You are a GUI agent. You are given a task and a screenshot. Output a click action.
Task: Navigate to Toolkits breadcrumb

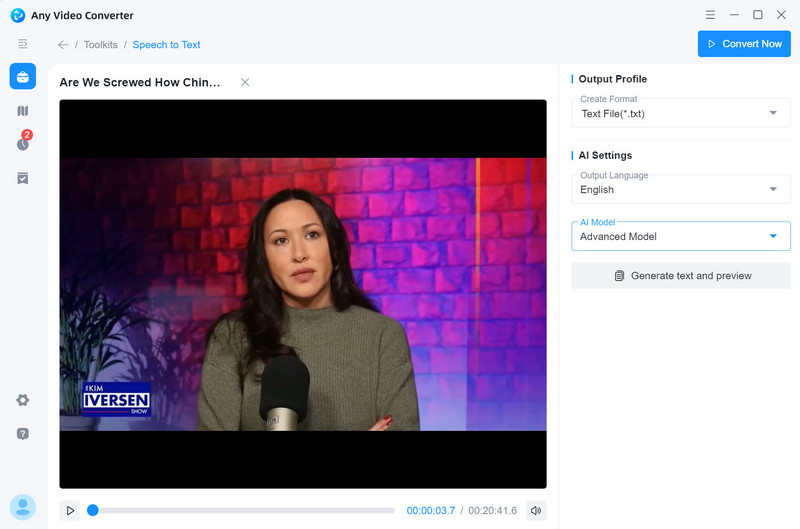tap(100, 45)
